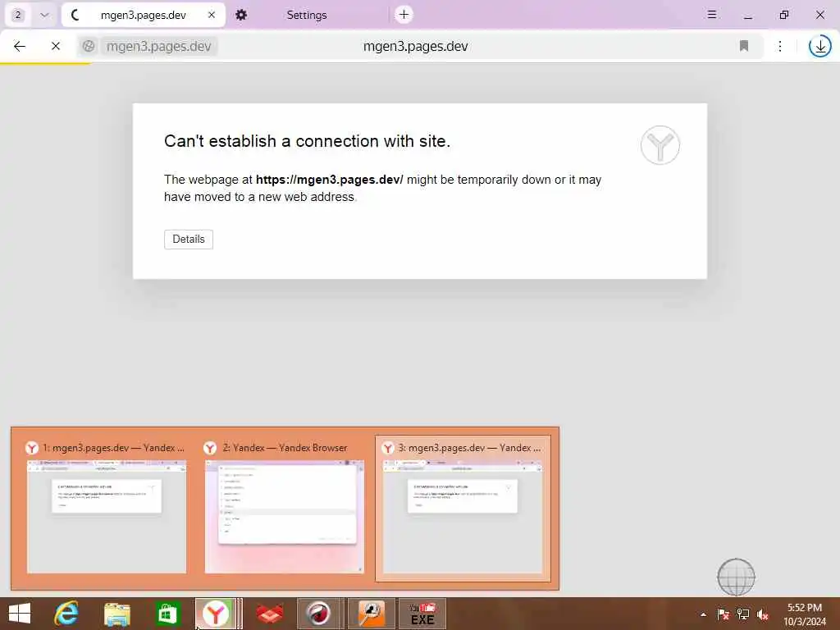Click the muted volume tray icon

[762, 614]
